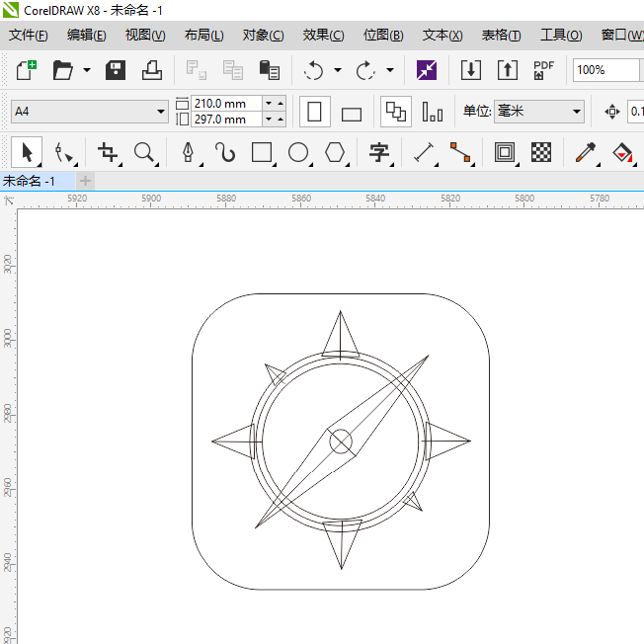Pick the Ellipse tool
The image size is (644, 644).
click(298, 152)
